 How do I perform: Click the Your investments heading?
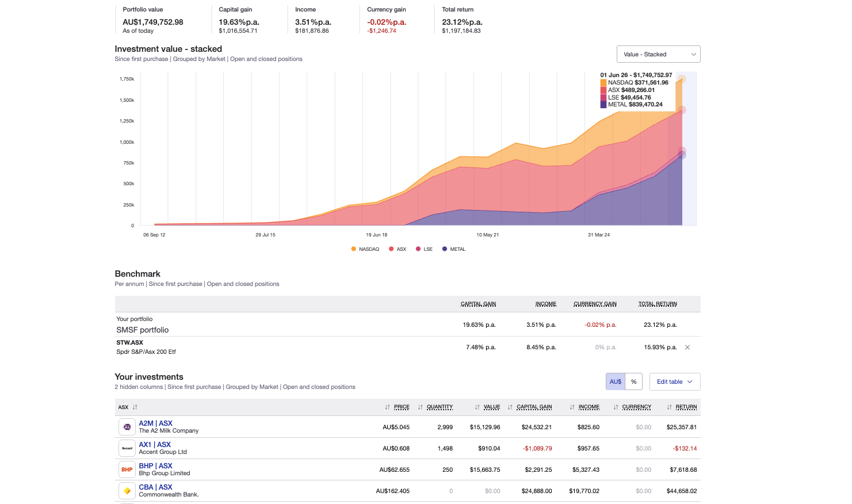149,377
